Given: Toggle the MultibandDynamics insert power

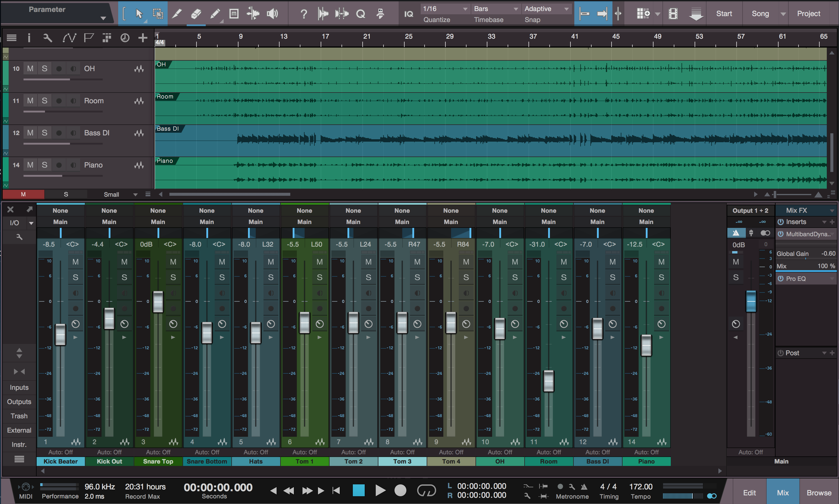Looking at the screenshot, I should point(781,234).
